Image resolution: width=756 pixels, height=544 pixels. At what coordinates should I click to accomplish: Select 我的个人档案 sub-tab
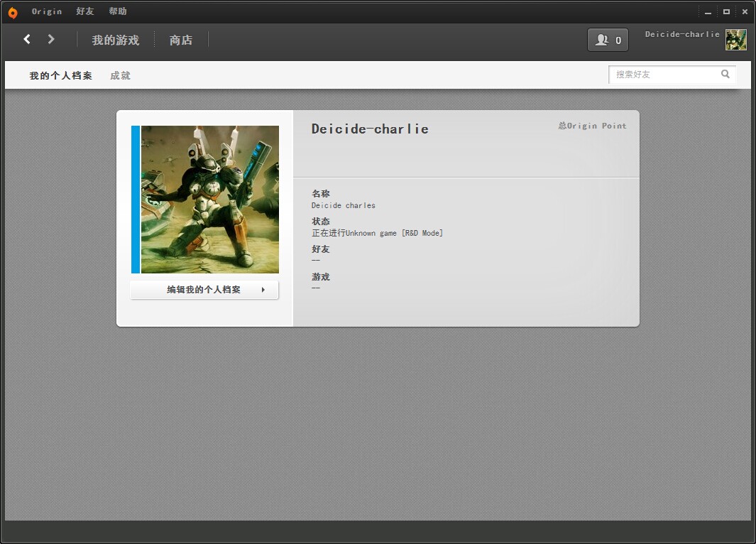61,76
